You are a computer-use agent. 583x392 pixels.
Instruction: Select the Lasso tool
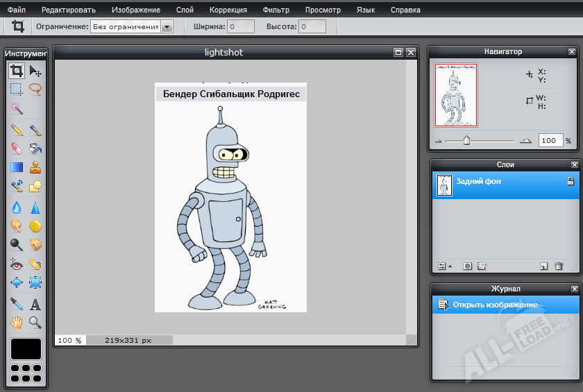coord(35,89)
